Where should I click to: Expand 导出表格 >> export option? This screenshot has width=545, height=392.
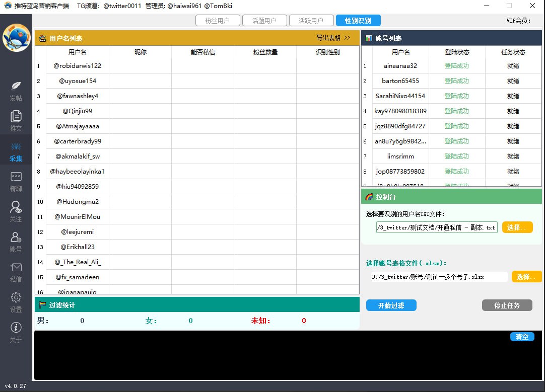pos(333,38)
